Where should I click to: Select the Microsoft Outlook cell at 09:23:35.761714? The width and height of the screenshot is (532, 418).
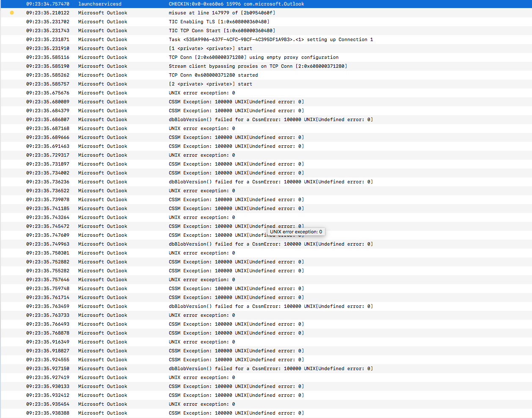tap(102, 297)
